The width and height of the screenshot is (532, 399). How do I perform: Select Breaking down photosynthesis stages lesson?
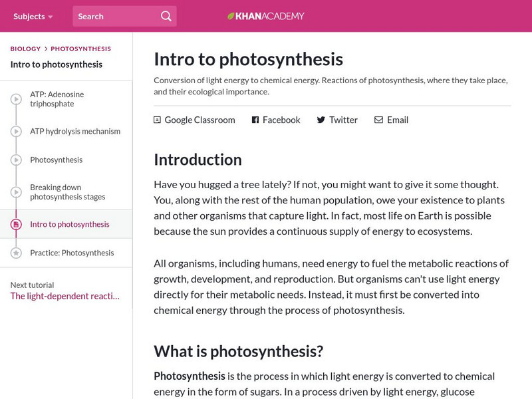pyautogui.click(x=67, y=192)
